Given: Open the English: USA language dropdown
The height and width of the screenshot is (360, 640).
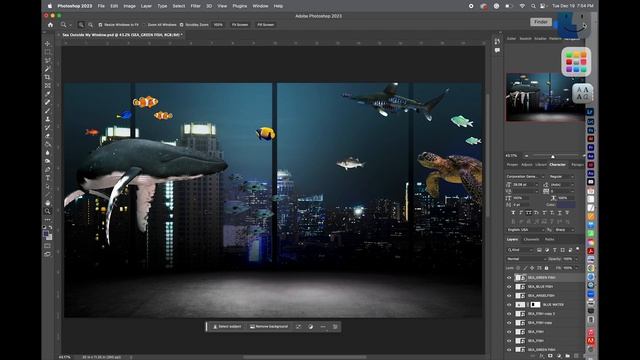Looking at the screenshot, I should [526, 230].
